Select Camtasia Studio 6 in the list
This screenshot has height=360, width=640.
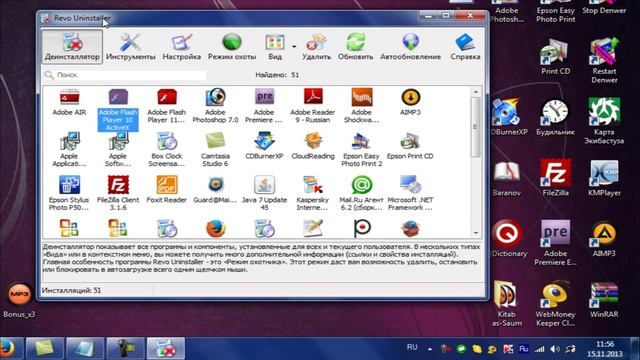[x=215, y=149]
